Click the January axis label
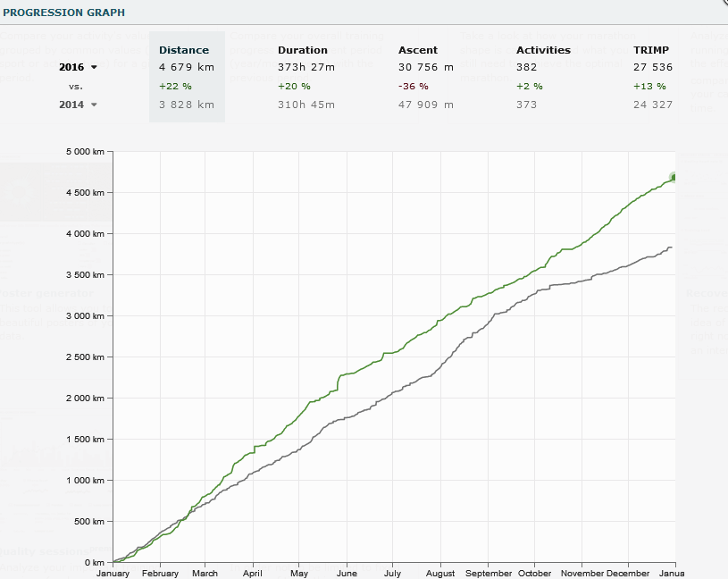This screenshot has width=728, height=579. click(113, 574)
